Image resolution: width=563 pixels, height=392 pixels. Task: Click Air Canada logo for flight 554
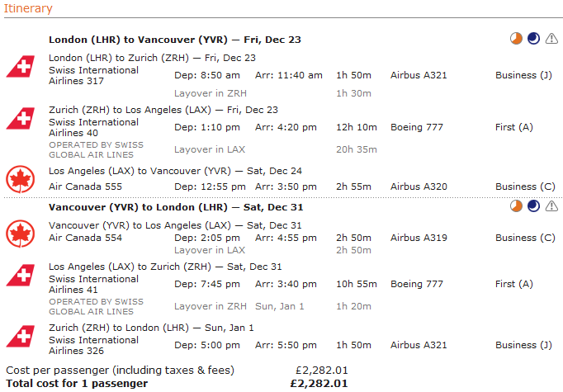click(19, 234)
